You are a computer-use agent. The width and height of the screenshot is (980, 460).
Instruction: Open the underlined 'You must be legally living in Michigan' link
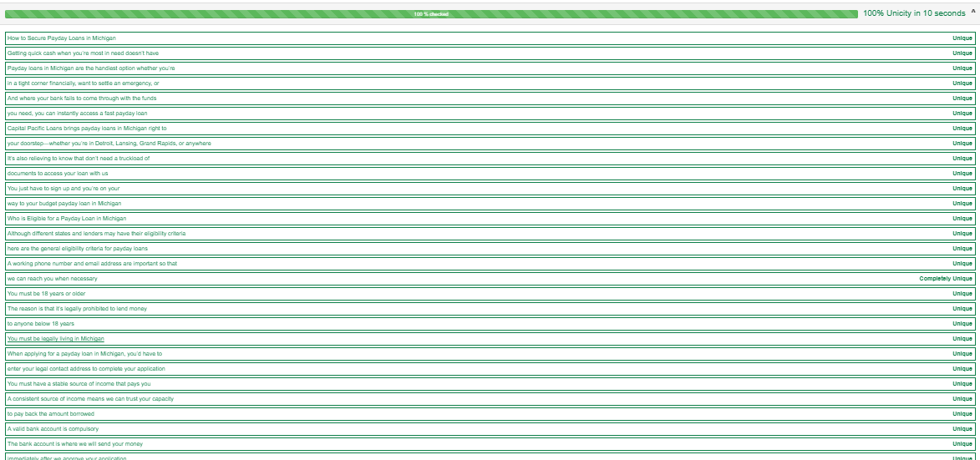(x=56, y=338)
